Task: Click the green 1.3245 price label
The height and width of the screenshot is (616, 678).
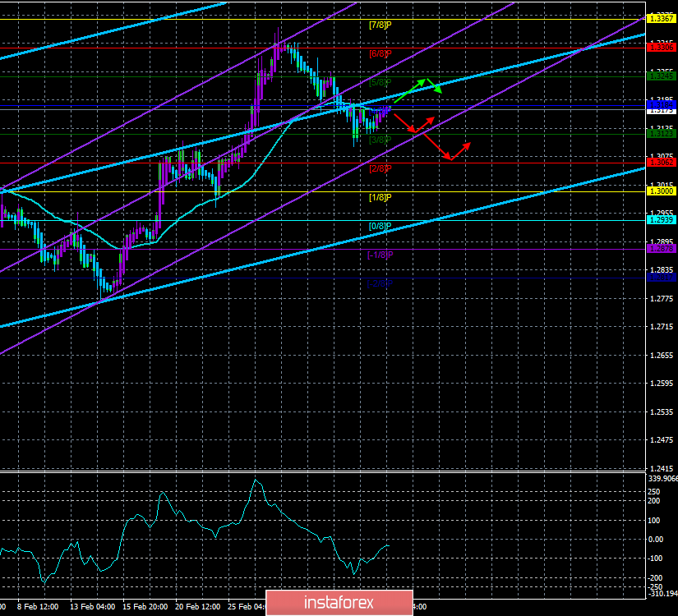Action: pyautogui.click(x=661, y=76)
